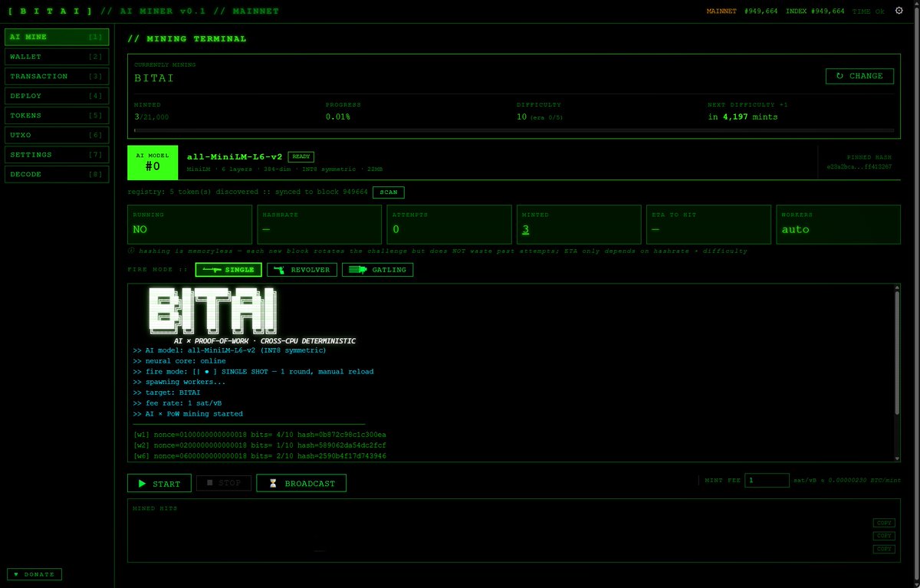Click the SCAN registry button
Image resolution: width=920 pixels, height=588 pixels.
pos(389,192)
